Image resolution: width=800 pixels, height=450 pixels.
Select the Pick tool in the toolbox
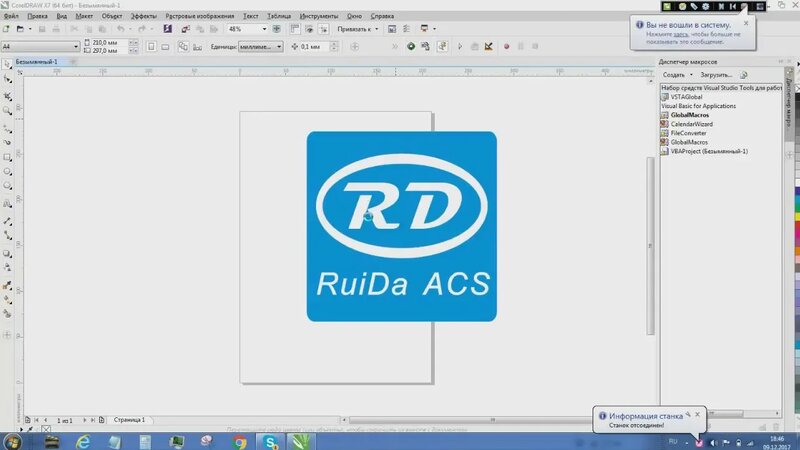point(7,64)
